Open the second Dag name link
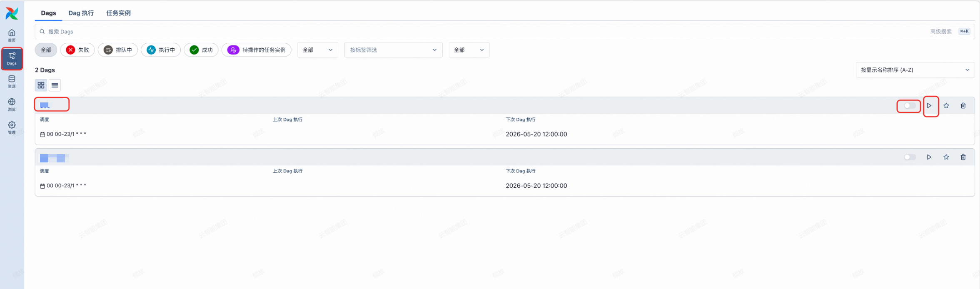The height and width of the screenshot is (289, 980). coord(54,158)
